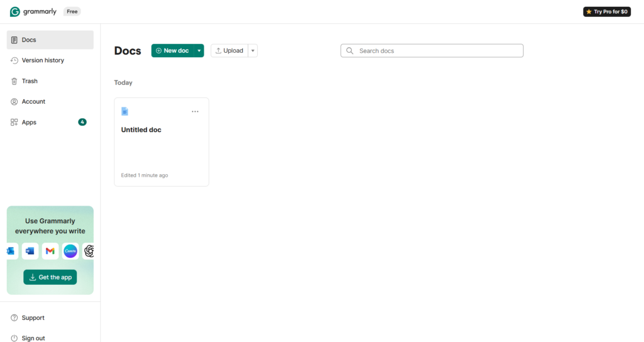Screen dimensions: 644x342
Task: Click the blue document icon on Untitled doc
Action: click(x=125, y=111)
